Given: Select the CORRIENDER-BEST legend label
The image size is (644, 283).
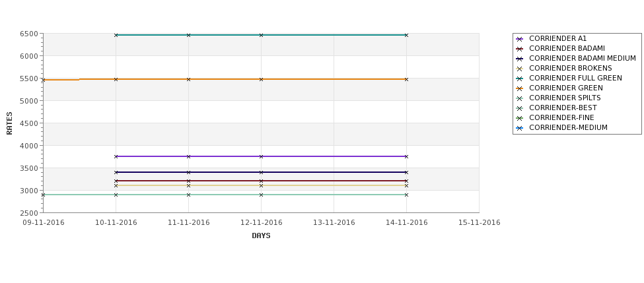Looking at the screenshot, I should click(x=563, y=108).
